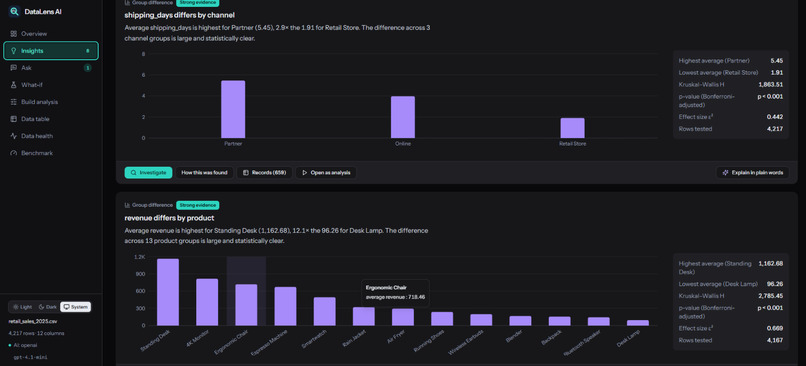Screen dimensions: 806x366
Task: Click the AI: openai status indicator
Action: click(23, 345)
